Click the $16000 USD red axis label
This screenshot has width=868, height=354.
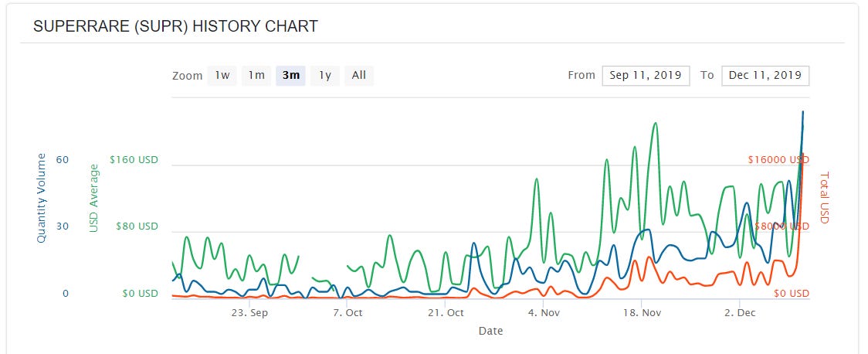pyautogui.click(x=778, y=160)
